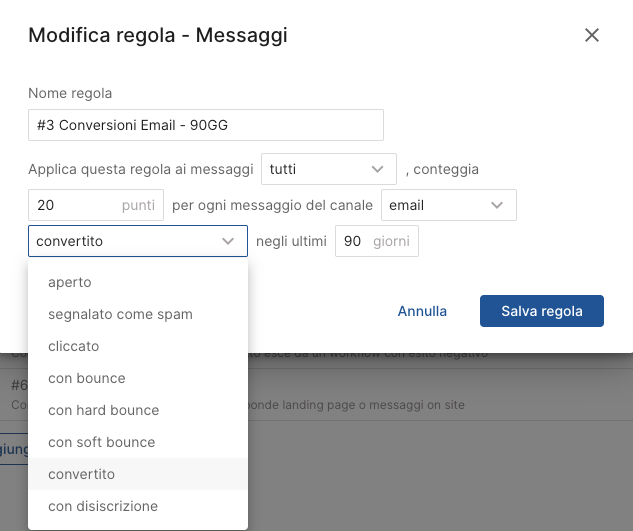Focus the Nome regola text field
The image size is (633, 531).
tap(206, 125)
